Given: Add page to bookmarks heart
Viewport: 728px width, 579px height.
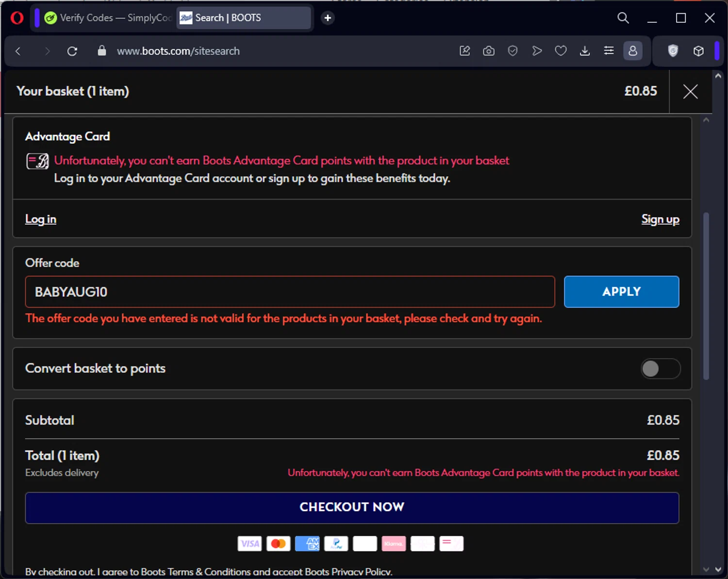Looking at the screenshot, I should (x=561, y=50).
